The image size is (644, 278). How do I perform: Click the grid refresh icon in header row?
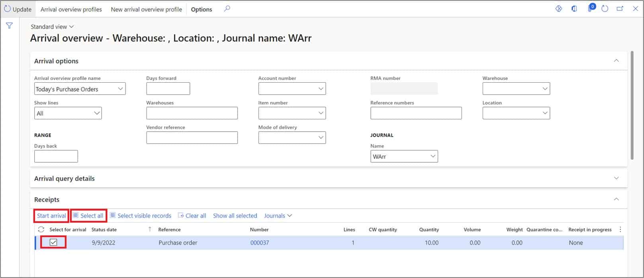click(41, 229)
